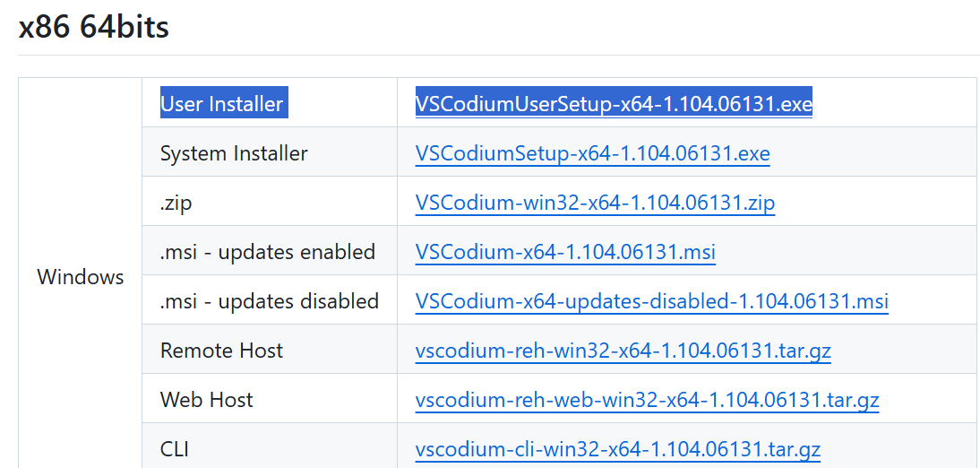This screenshot has width=980, height=468.
Task: Click the highlighted User Installer cell
Action: coord(224,103)
